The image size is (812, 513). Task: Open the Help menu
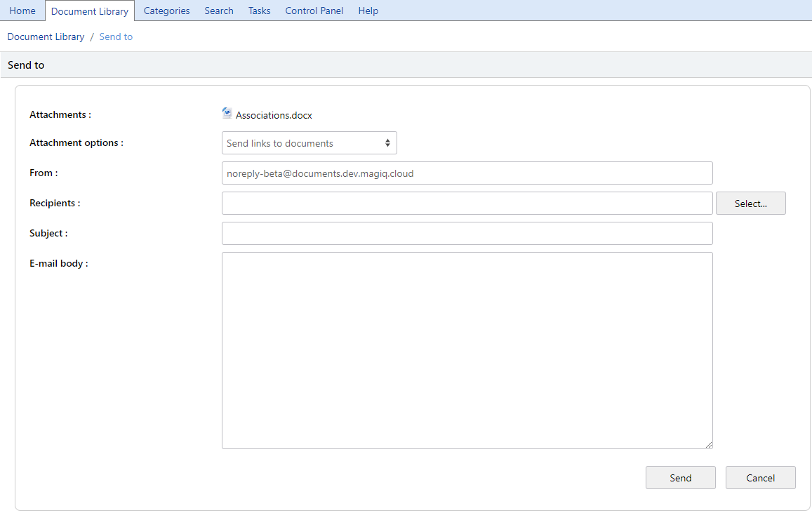point(368,11)
